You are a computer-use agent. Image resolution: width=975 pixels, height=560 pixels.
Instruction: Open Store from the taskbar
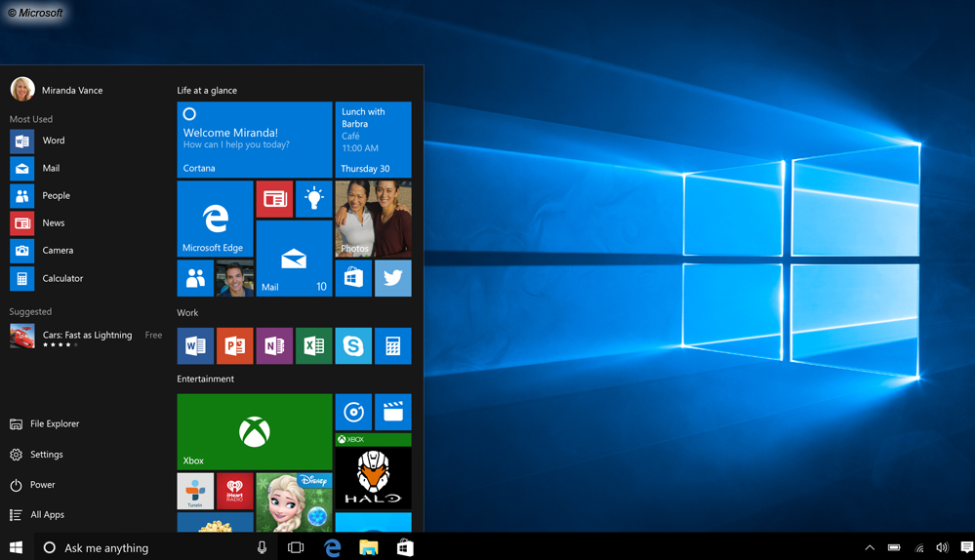tap(405, 547)
